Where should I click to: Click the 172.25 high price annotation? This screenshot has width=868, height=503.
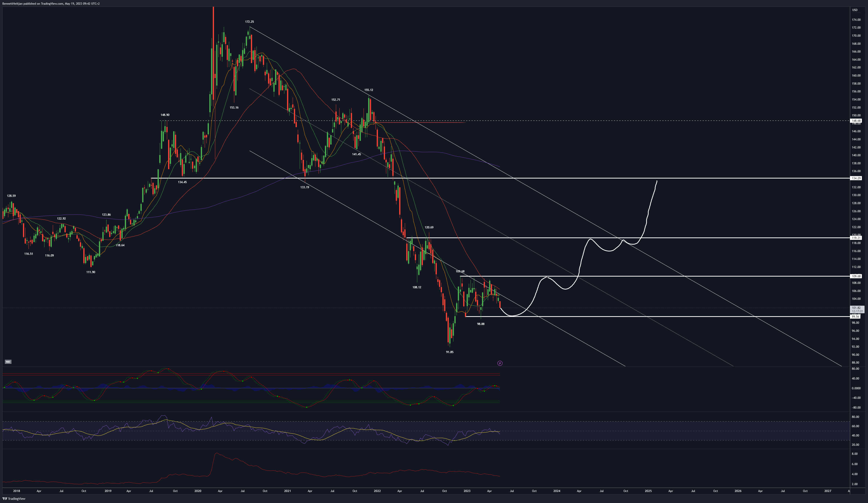[249, 22]
